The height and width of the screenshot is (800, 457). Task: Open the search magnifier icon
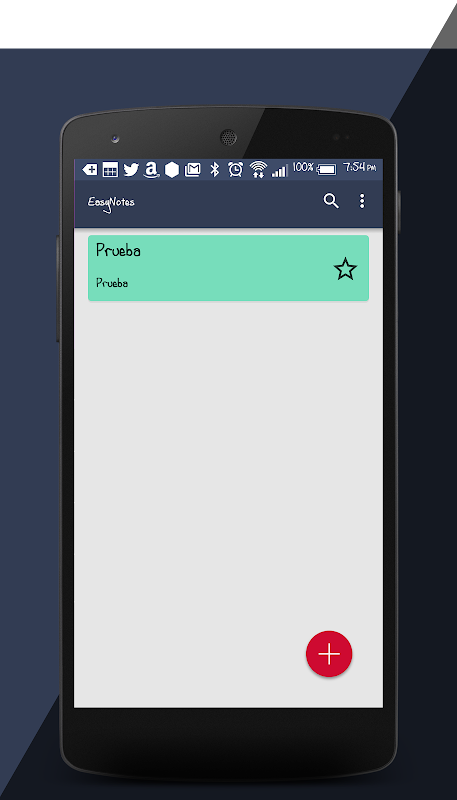pyautogui.click(x=331, y=201)
